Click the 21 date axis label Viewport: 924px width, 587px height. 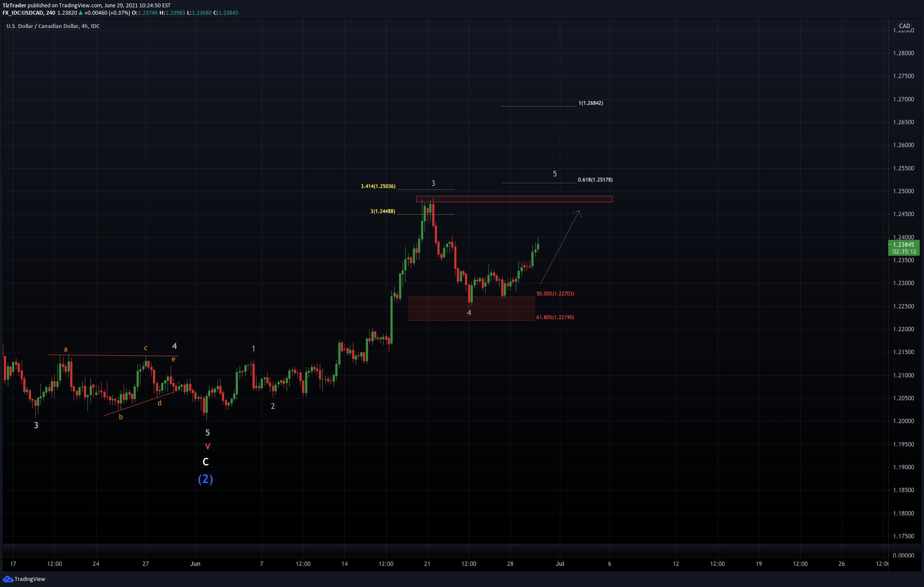pos(427,564)
